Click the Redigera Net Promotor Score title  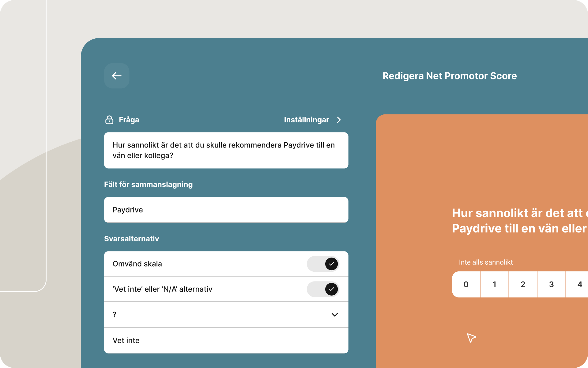[x=450, y=76]
